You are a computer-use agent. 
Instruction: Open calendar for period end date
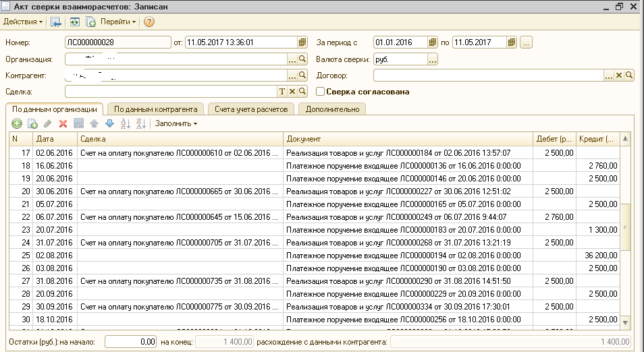tap(511, 42)
